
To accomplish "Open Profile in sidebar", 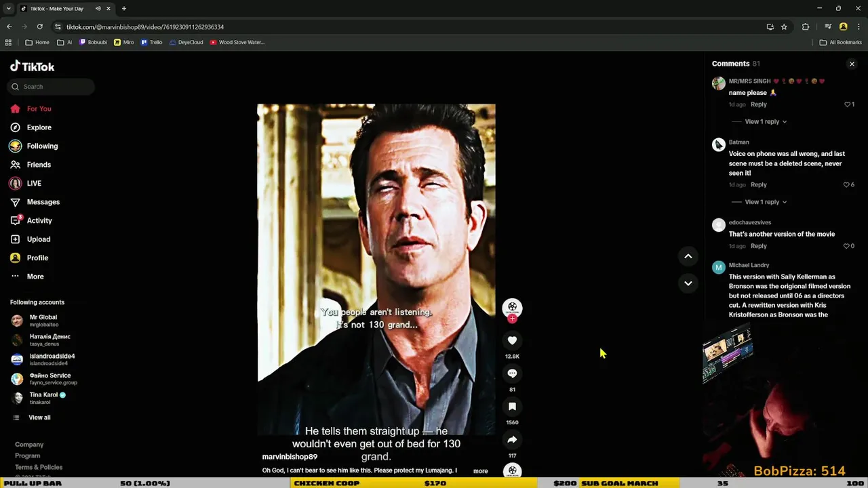I will (29, 258).
